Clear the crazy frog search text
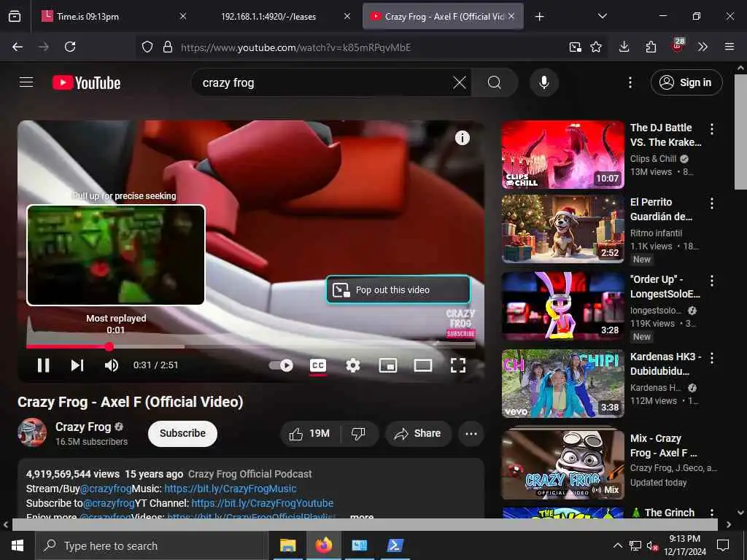Image resolution: width=747 pixels, height=560 pixels. [x=460, y=82]
